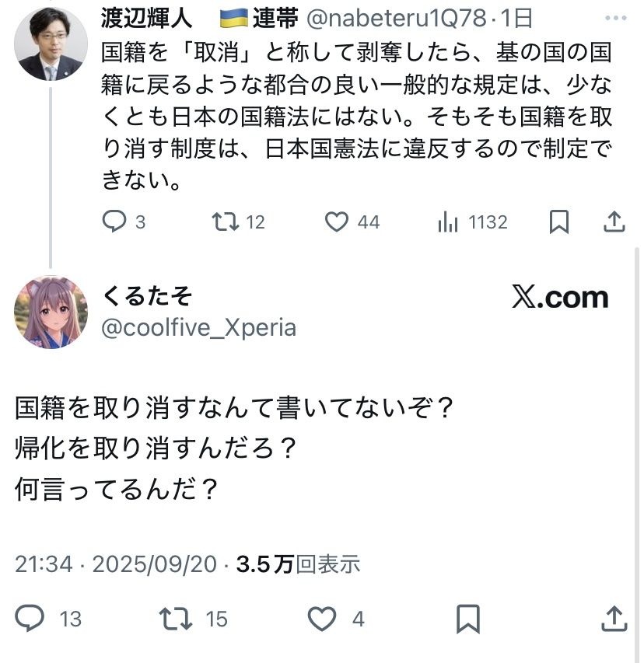Share the post by 渡辺輝人
644x663 pixels.
[614, 222]
